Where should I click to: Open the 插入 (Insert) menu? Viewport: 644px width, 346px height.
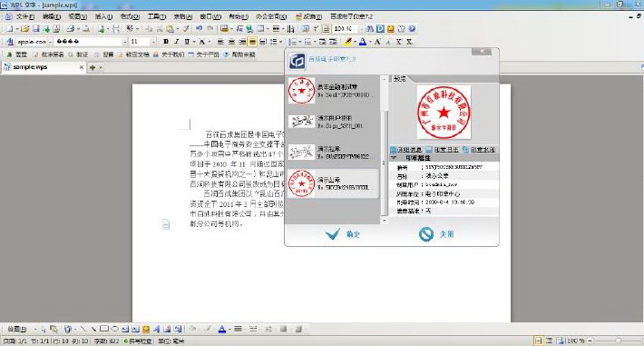coord(103,17)
